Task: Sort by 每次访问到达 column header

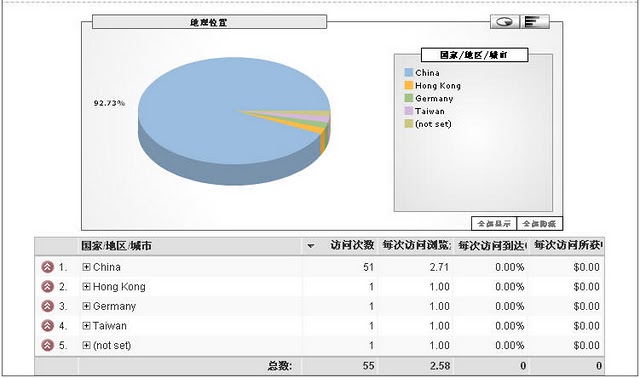Action: coord(493,245)
